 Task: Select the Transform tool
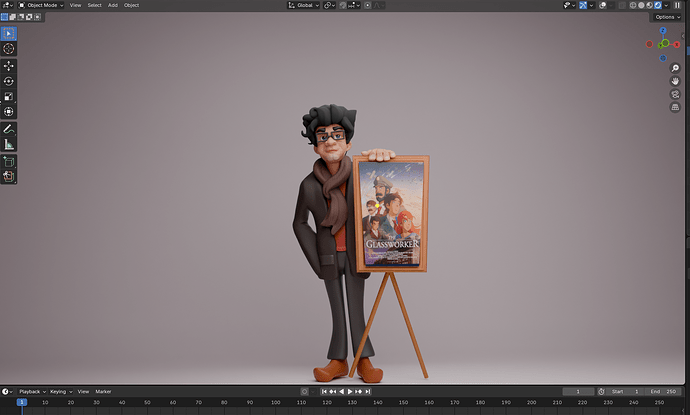pyautogui.click(x=8, y=112)
